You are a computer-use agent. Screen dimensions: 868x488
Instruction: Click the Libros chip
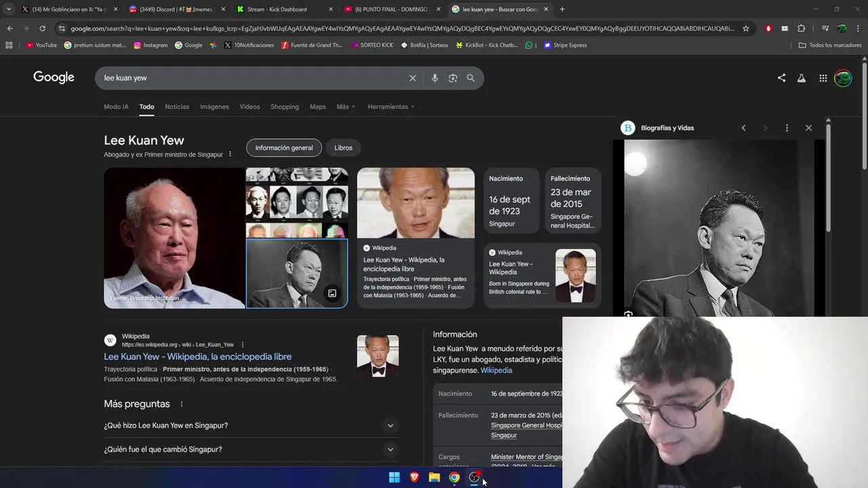point(343,148)
